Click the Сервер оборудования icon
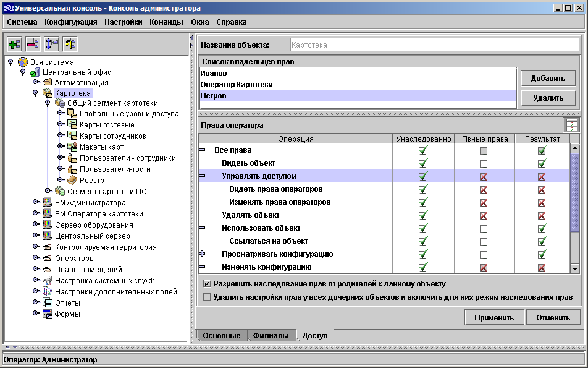This screenshot has width=588, height=368. click(x=47, y=225)
